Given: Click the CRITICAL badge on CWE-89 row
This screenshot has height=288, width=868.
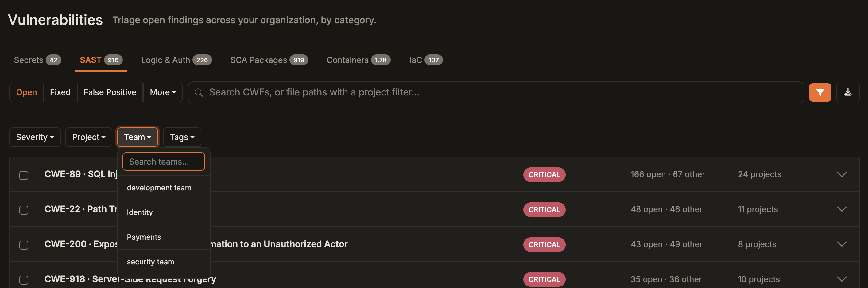Looking at the screenshot, I should click(x=544, y=175).
